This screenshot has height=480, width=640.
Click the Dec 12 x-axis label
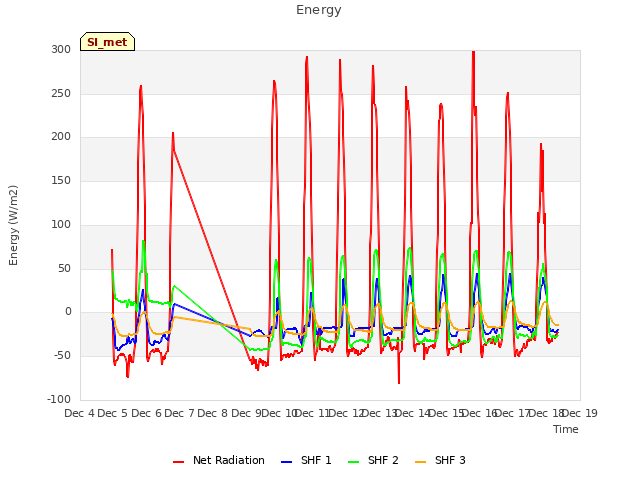(347, 413)
